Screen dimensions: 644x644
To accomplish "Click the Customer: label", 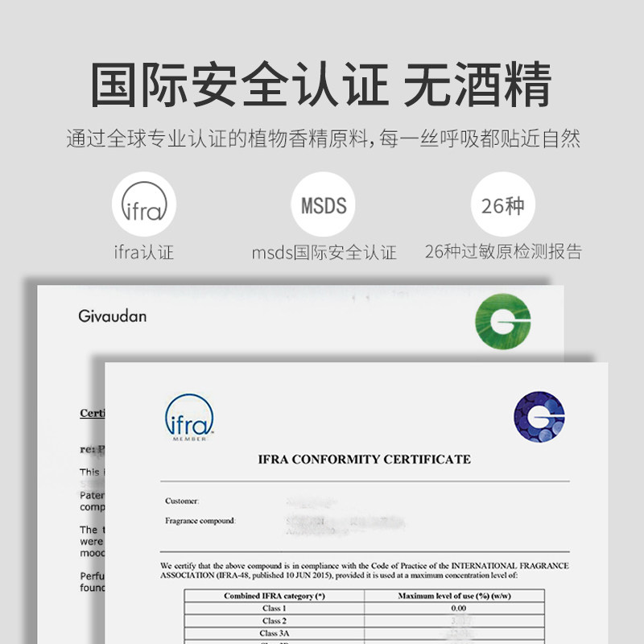I will click(x=182, y=501).
